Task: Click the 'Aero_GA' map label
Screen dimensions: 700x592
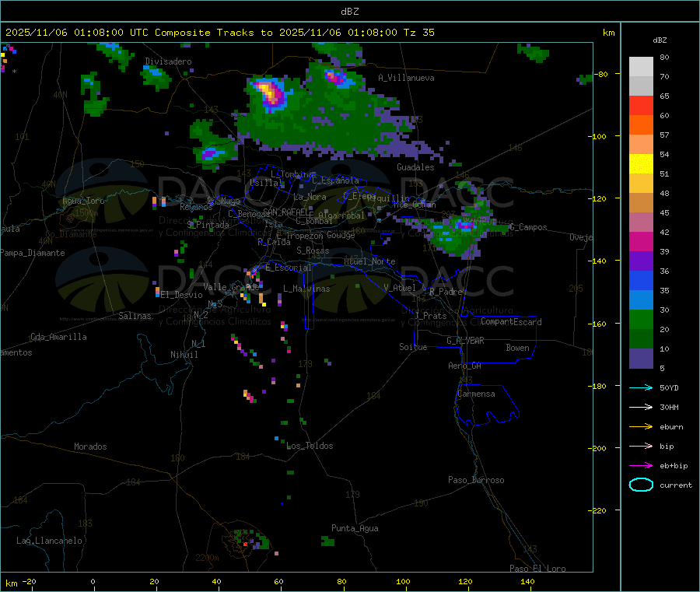Action: click(x=465, y=366)
